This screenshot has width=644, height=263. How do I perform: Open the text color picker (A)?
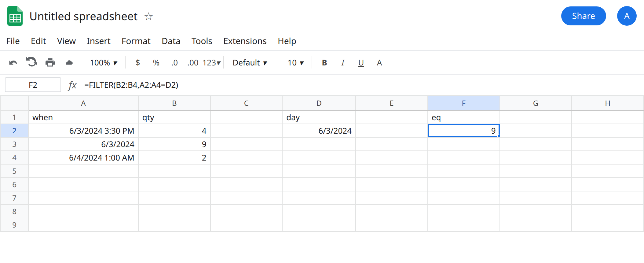pyautogui.click(x=379, y=63)
